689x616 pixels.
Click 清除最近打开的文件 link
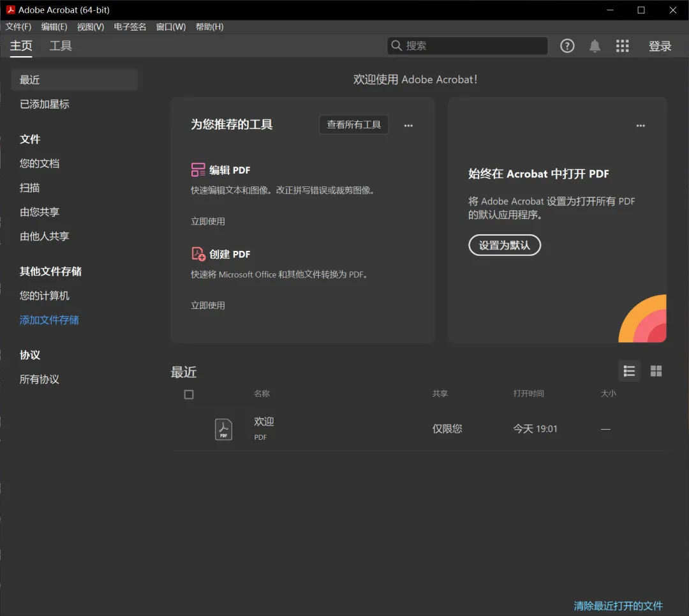pyautogui.click(x=618, y=605)
